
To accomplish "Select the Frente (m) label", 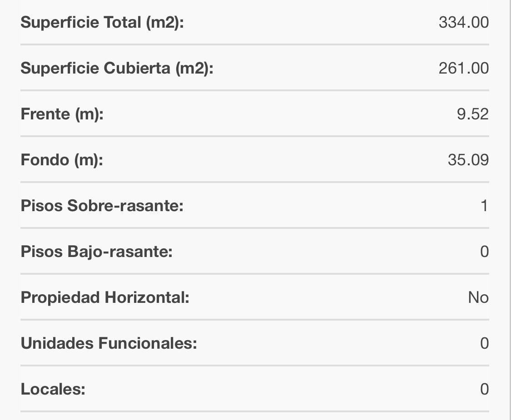I will [62, 114].
